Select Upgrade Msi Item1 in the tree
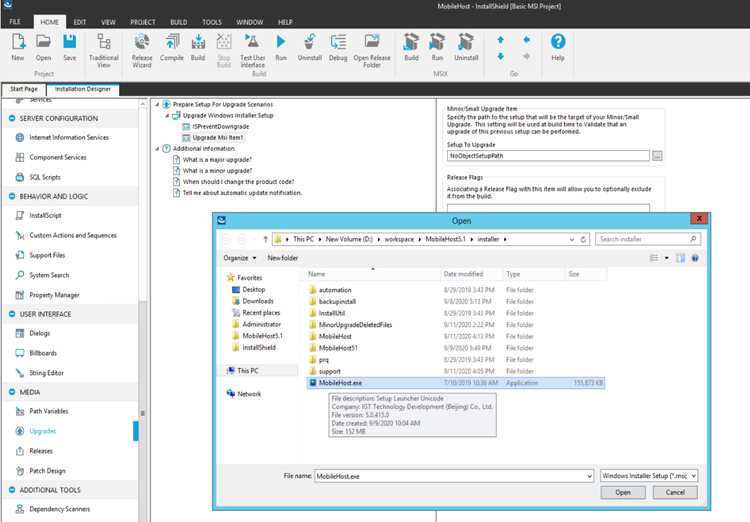The height and width of the screenshot is (522, 750). click(x=218, y=138)
